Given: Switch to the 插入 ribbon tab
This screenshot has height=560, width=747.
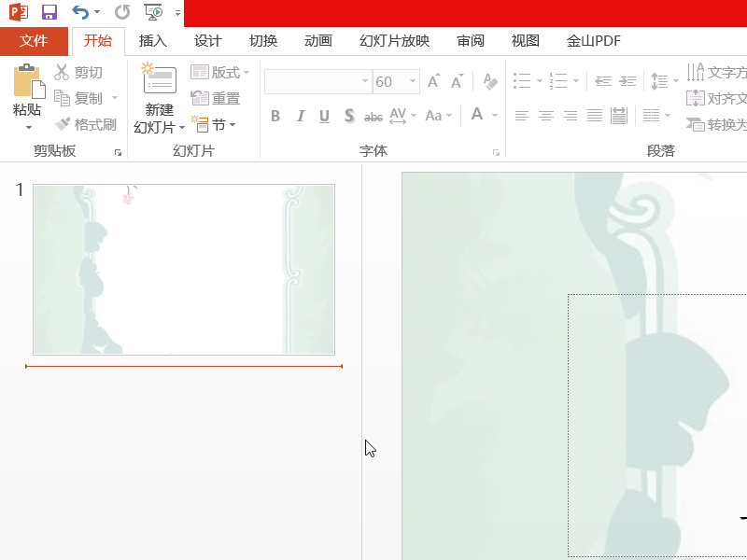Looking at the screenshot, I should pos(152,41).
